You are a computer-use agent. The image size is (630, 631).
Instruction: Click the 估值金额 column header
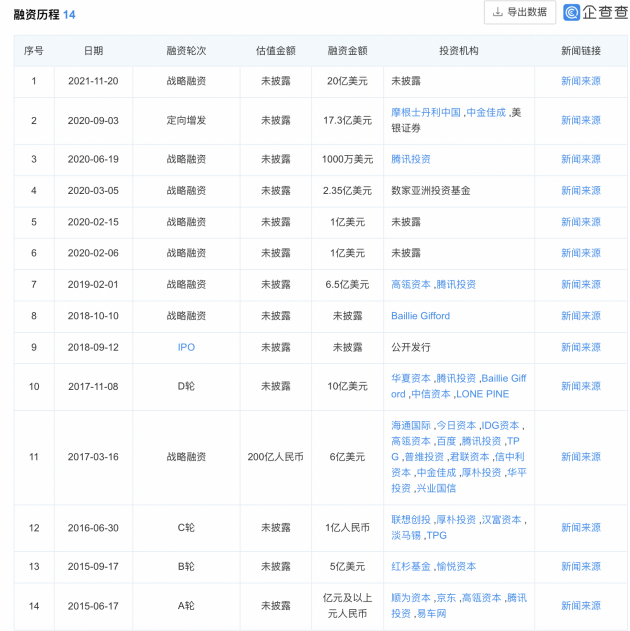tap(276, 51)
